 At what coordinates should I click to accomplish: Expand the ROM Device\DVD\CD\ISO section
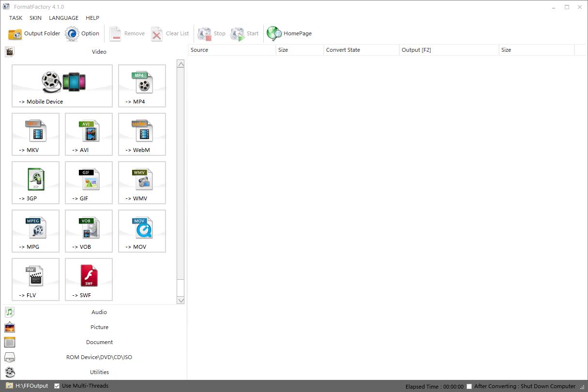(x=99, y=357)
